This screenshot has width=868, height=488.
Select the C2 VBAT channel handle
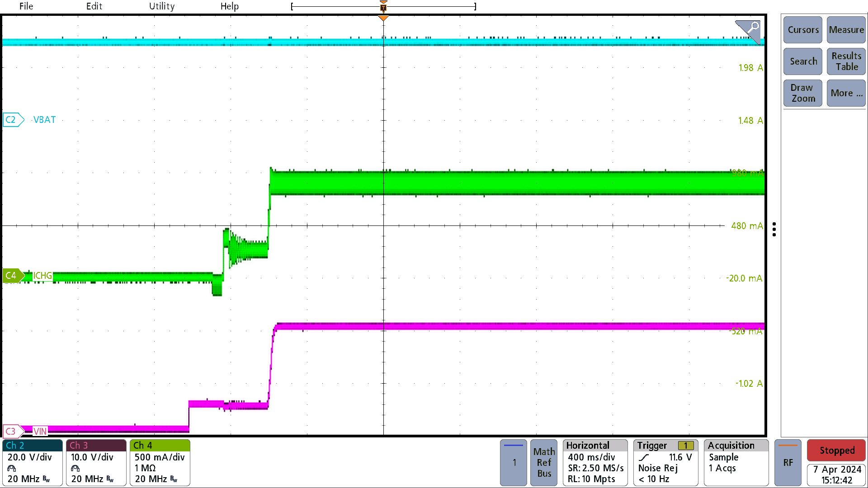pos(12,120)
